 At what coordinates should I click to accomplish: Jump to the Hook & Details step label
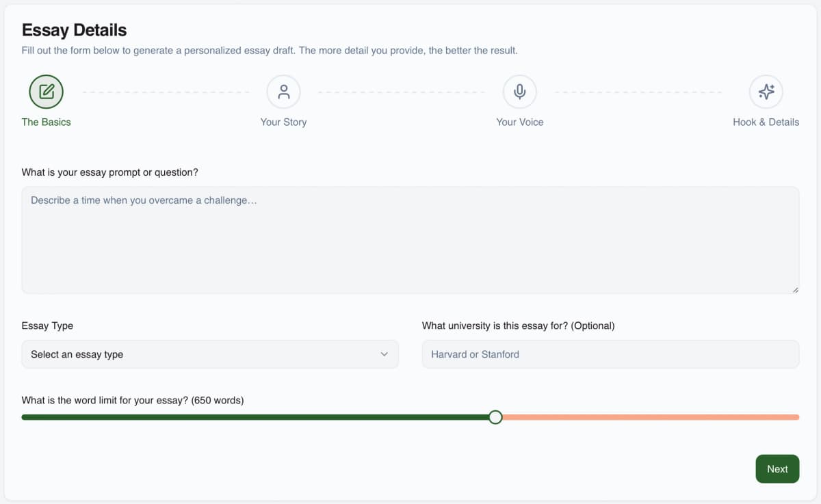point(766,122)
